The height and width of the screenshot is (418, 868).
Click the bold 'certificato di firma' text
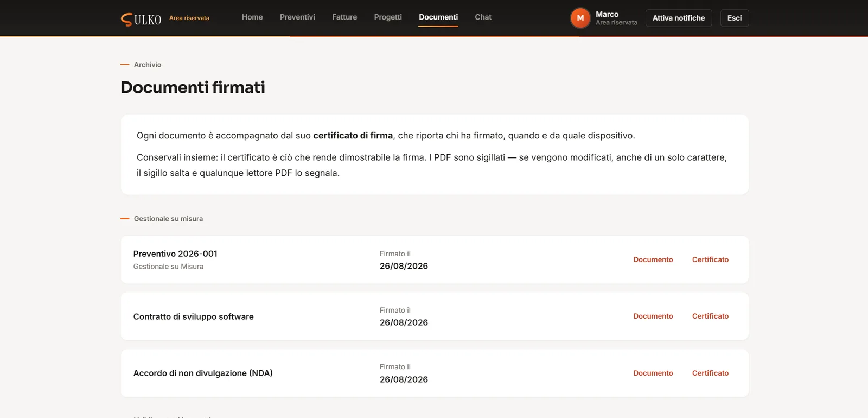353,136
